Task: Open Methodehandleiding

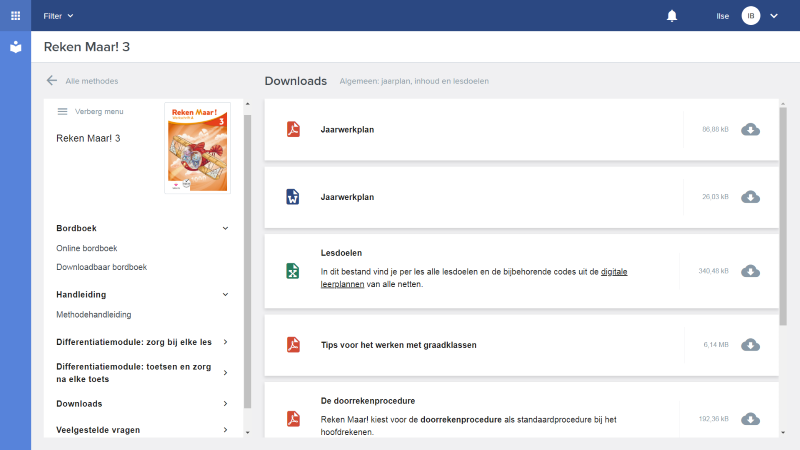Action: click(x=94, y=314)
